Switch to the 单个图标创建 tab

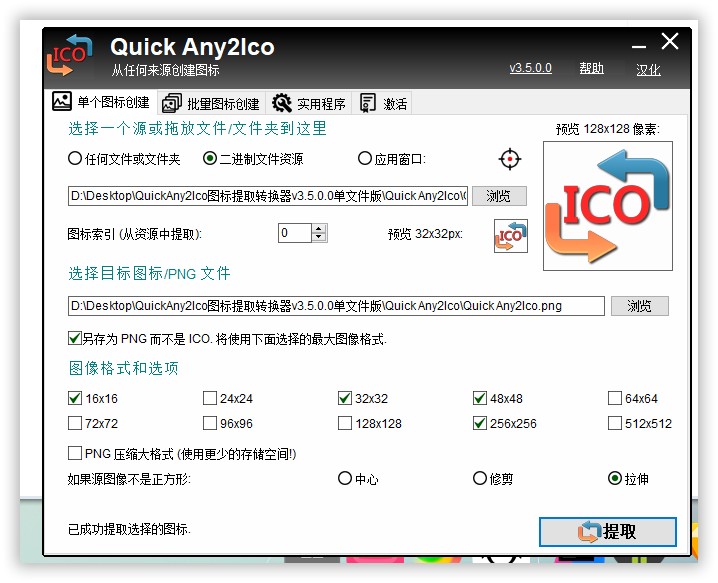click(x=101, y=102)
